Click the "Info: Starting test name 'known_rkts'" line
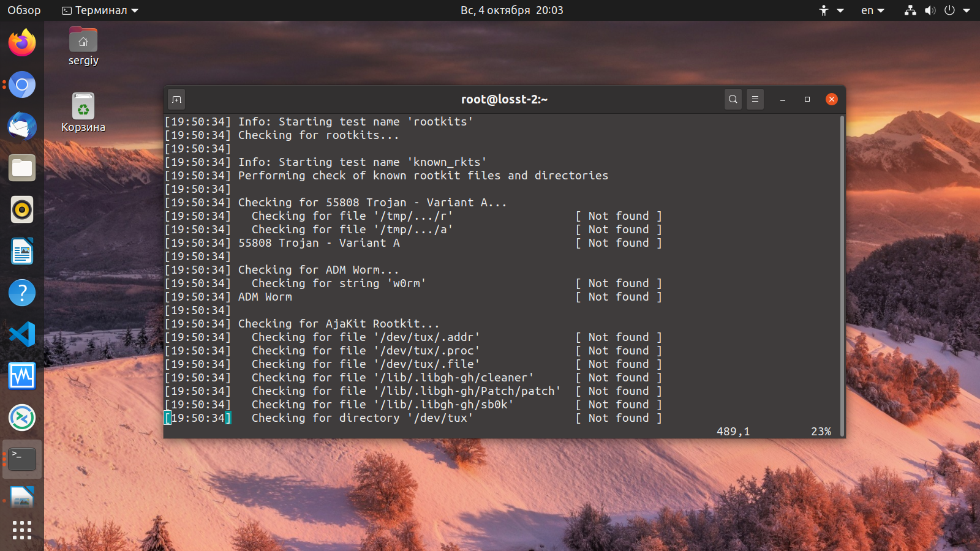Screen dimensions: 980x551 363,162
